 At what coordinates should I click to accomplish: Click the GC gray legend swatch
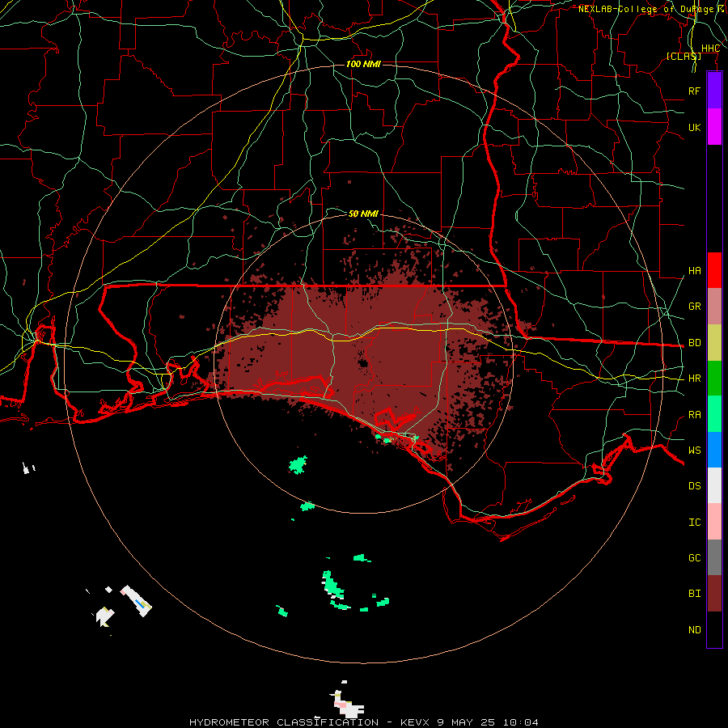[714, 557]
